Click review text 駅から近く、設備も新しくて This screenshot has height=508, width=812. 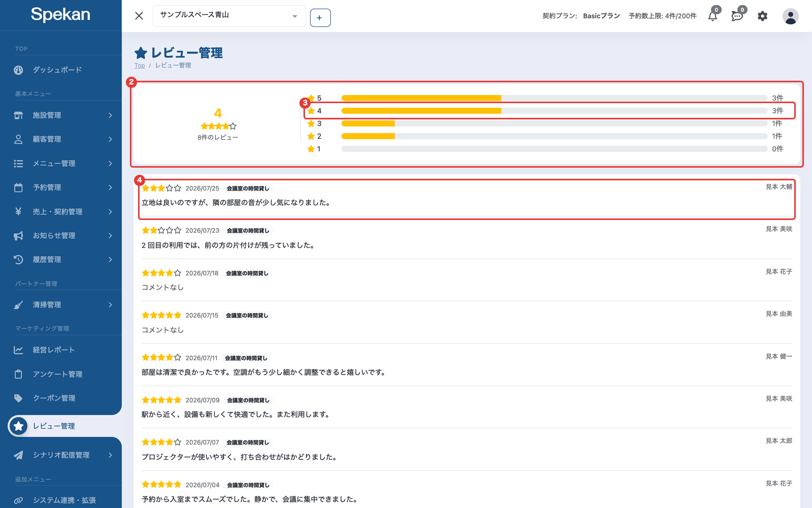point(236,415)
